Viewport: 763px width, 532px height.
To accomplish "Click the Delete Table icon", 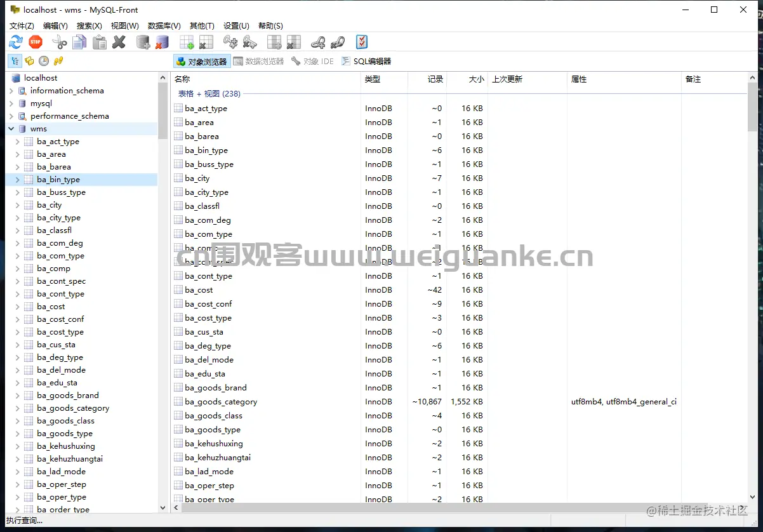I will (206, 42).
